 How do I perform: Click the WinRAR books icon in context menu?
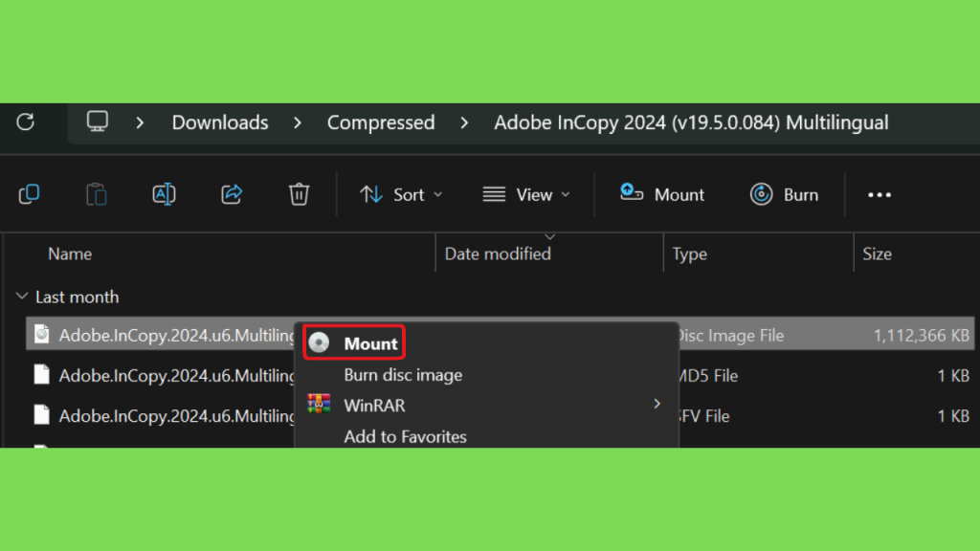tap(319, 405)
